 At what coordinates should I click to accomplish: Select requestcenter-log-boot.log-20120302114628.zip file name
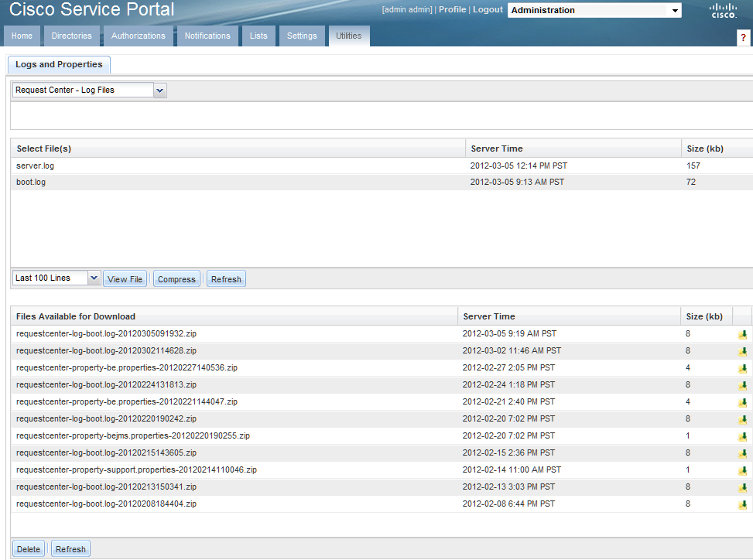[106, 351]
